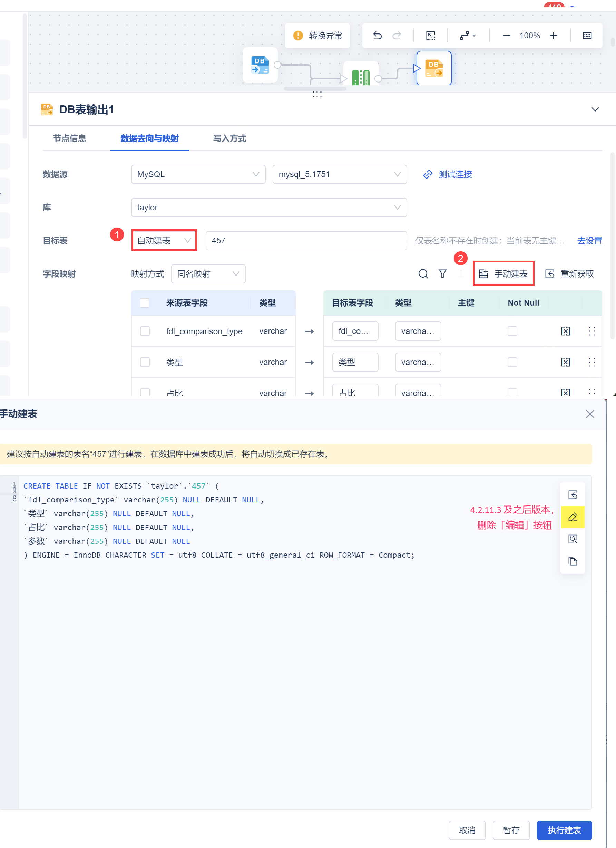This screenshot has height=848, width=616.
Task: Click the 手动建表 button
Action: point(503,274)
